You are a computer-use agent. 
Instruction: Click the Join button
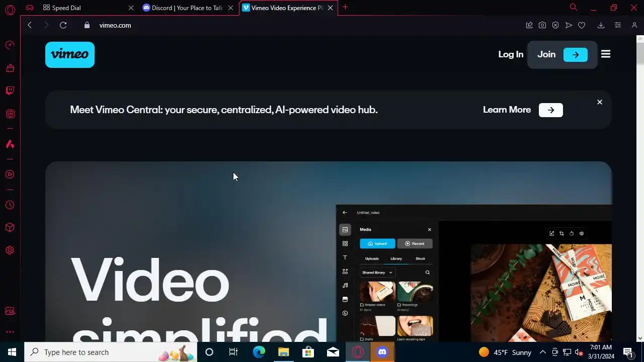562,54
